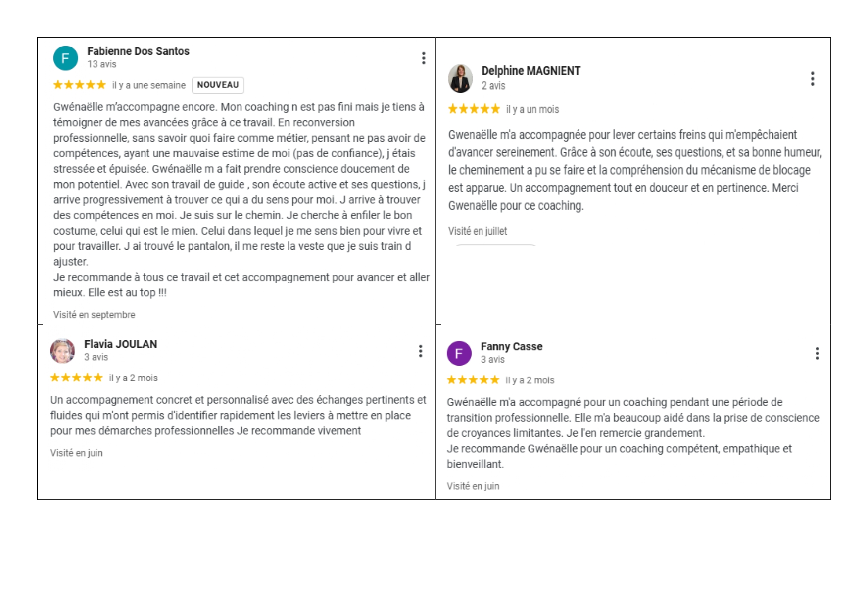Click the '13 avis' count
The height and width of the screenshot is (614, 868).
[102, 64]
